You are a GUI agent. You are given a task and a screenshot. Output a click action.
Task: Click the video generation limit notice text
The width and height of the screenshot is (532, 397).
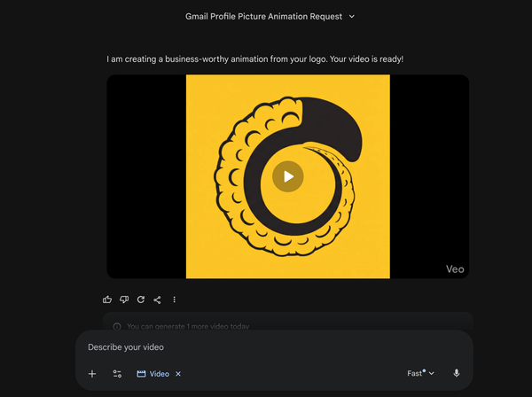coord(188,326)
